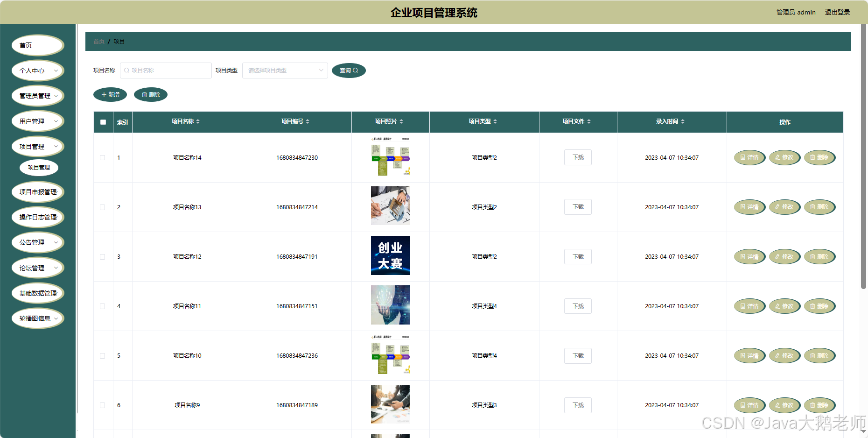Open 详情 for 项目名称9

[749, 405]
